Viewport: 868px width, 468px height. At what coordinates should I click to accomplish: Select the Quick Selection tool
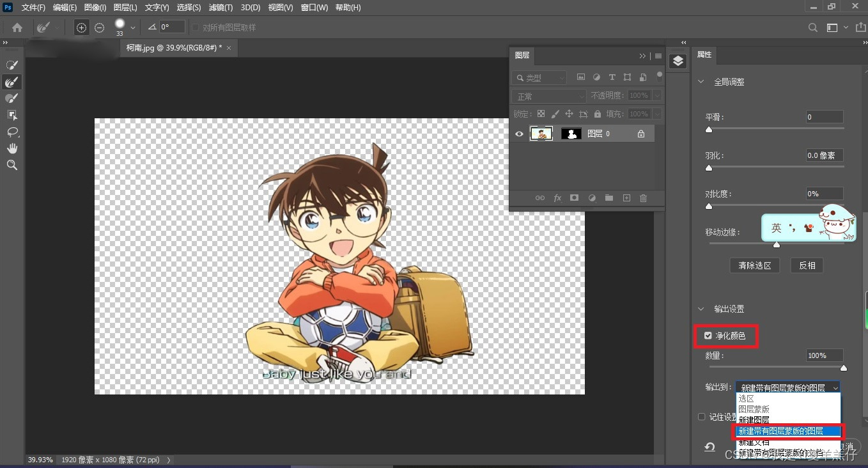click(x=12, y=65)
